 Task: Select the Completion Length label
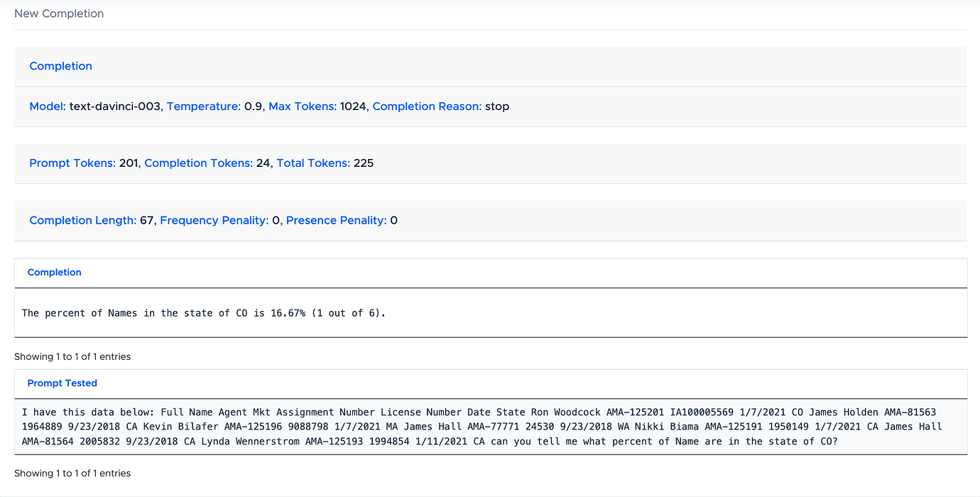coord(80,220)
